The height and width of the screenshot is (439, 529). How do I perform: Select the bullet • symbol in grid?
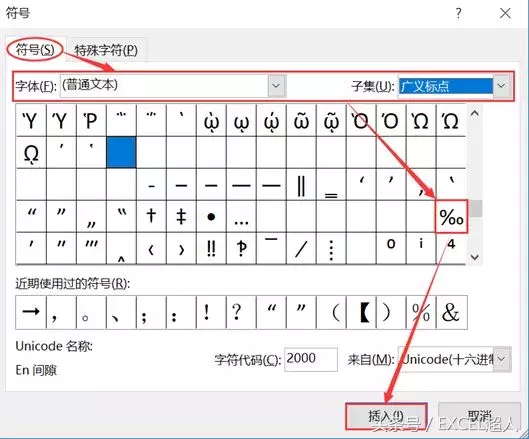(x=211, y=216)
